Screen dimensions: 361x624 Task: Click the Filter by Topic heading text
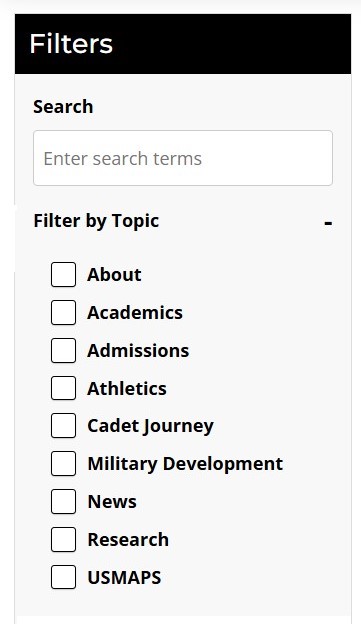(96, 221)
